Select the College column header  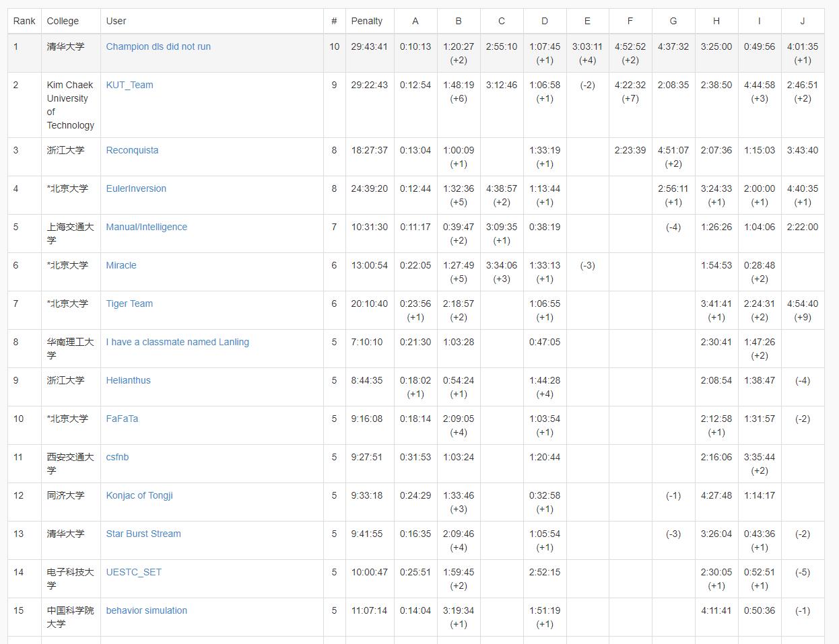click(63, 21)
